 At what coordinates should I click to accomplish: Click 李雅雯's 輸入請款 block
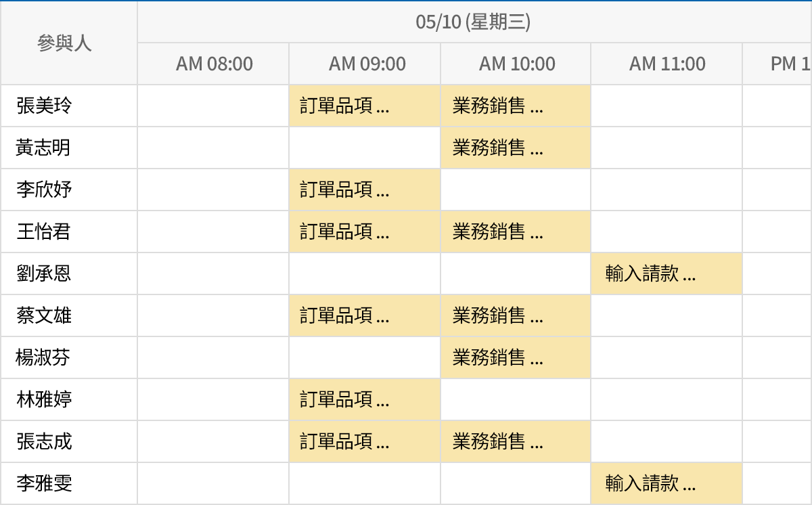[667, 483]
